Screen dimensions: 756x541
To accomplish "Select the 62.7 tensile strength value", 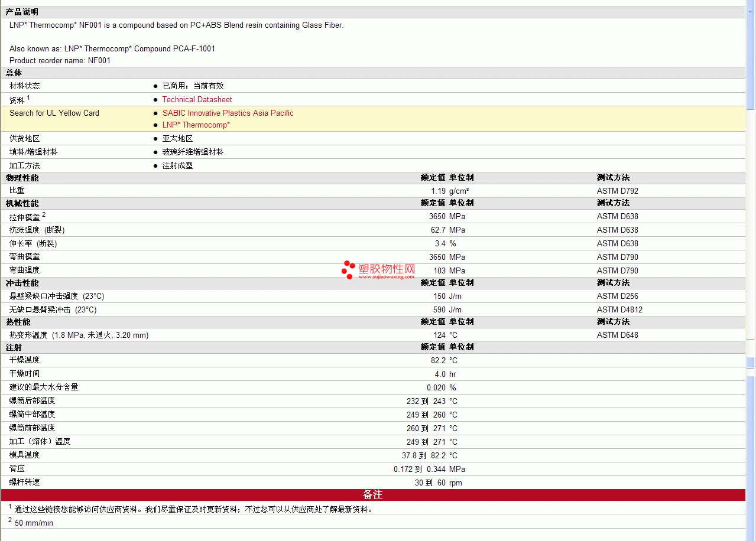I will [x=438, y=230].
